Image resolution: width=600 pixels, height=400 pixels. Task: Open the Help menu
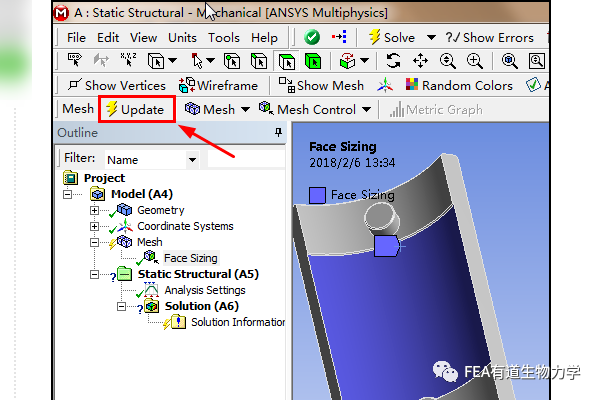pos(264,38)
